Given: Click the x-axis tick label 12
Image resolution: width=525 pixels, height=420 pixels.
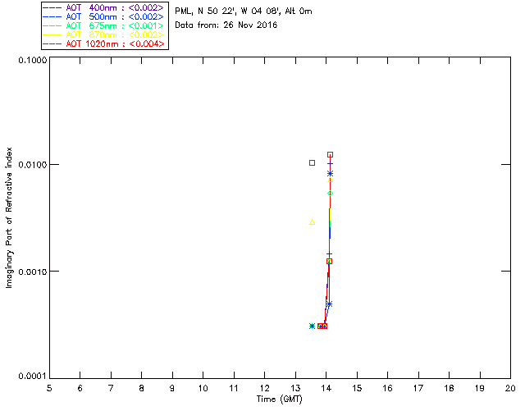Looking at the screenshot, I should [265, 388].
